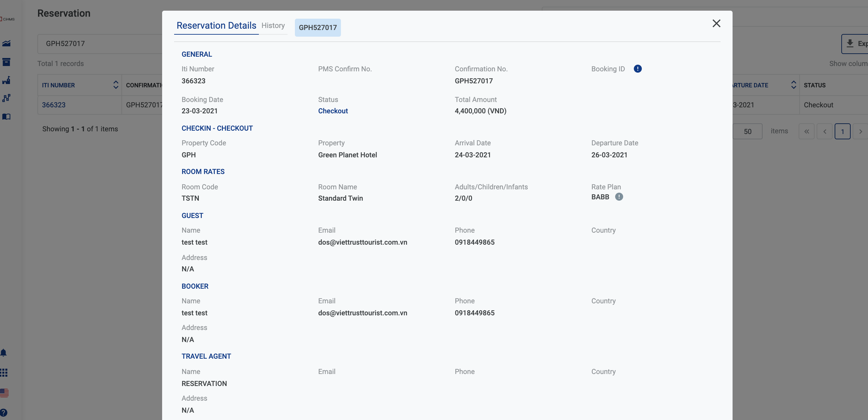Screen dimensions: 868x420
Task: Open the help question mark icon
Action: point(4,413)
